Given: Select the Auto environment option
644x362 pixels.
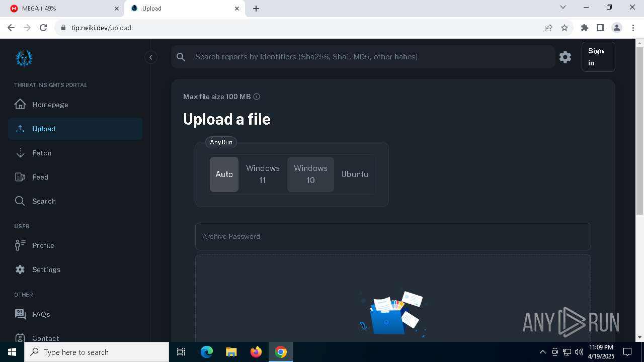Looking at the screenshot, I should point(224,174).
